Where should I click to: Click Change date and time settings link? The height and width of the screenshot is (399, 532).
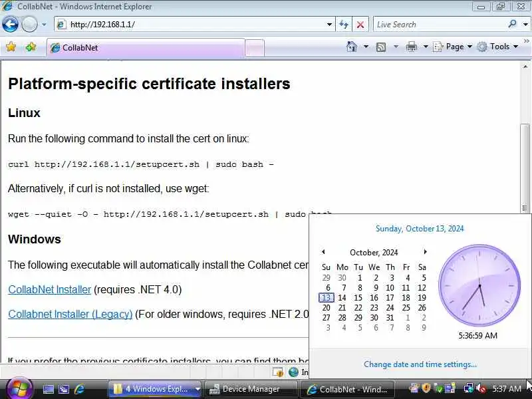420,364
